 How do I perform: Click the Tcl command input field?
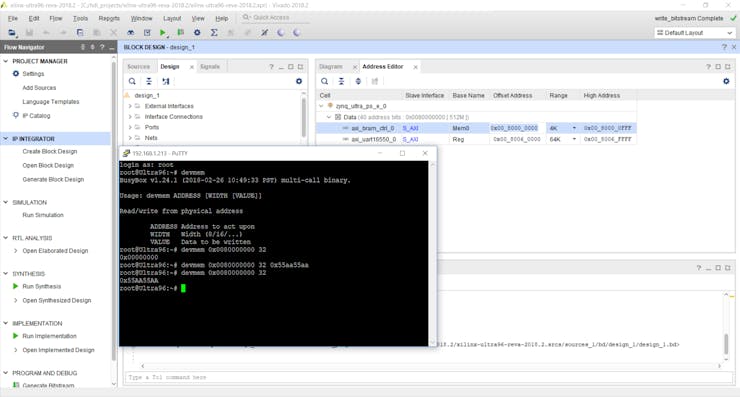pyautogui.click(x=429, y=377)
